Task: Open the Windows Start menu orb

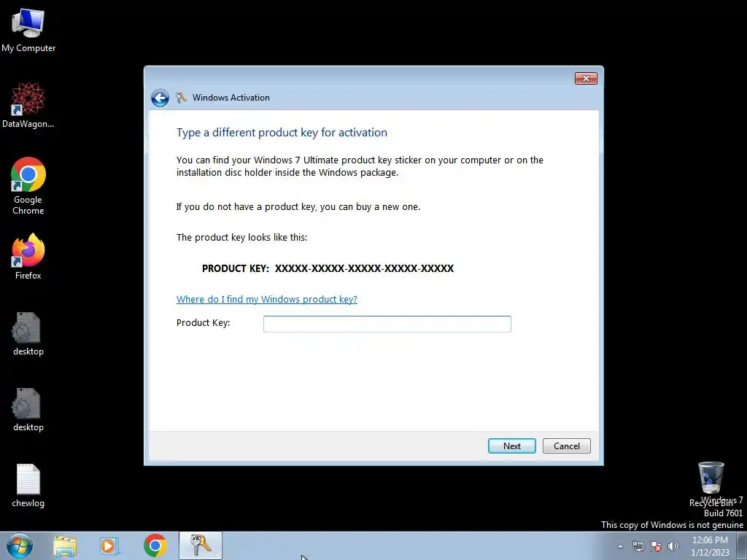Action: click(20, 545)
